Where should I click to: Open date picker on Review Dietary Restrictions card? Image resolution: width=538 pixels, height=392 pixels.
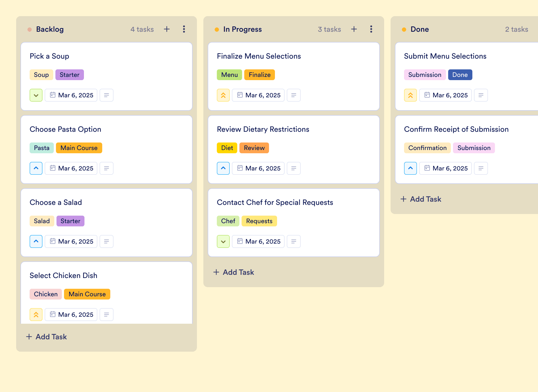coord(258,168)
